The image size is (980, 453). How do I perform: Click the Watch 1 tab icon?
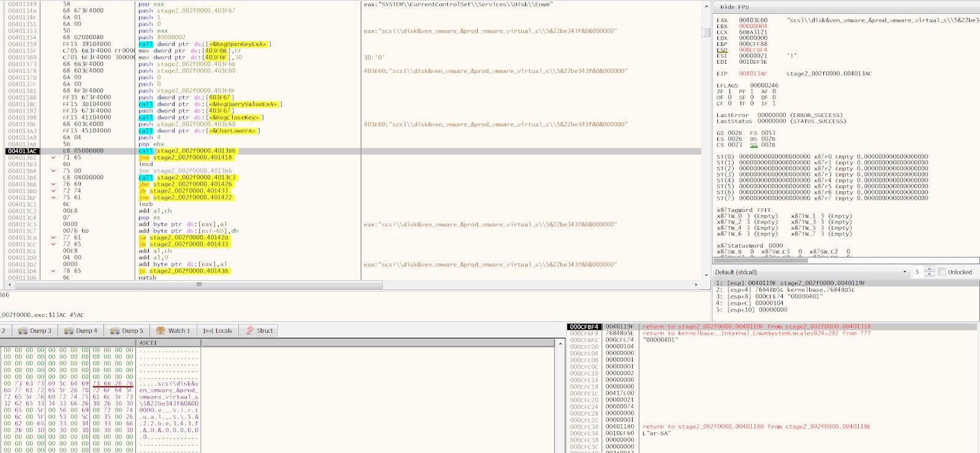pos(160,330)
